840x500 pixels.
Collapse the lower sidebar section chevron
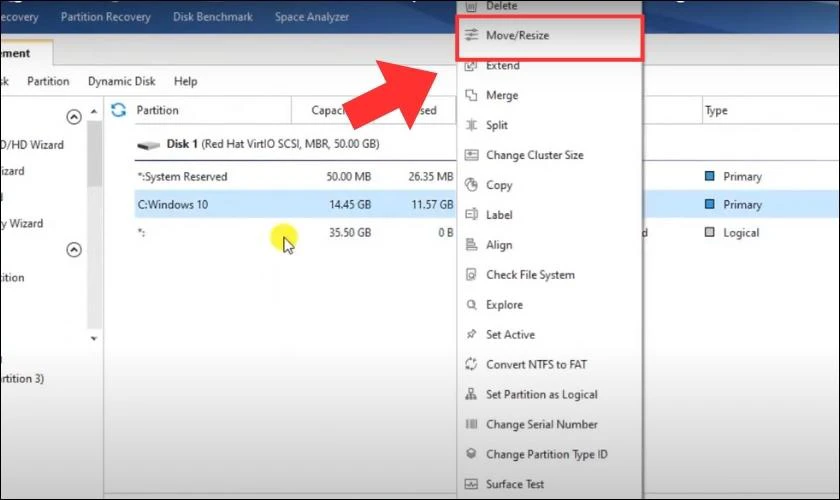tap(74, 249)
